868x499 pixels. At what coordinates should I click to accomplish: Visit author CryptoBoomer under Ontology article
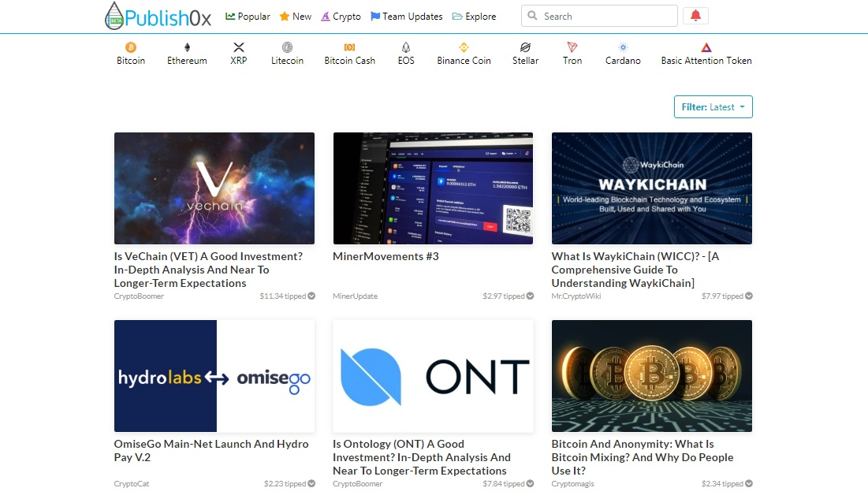(358, 484)
